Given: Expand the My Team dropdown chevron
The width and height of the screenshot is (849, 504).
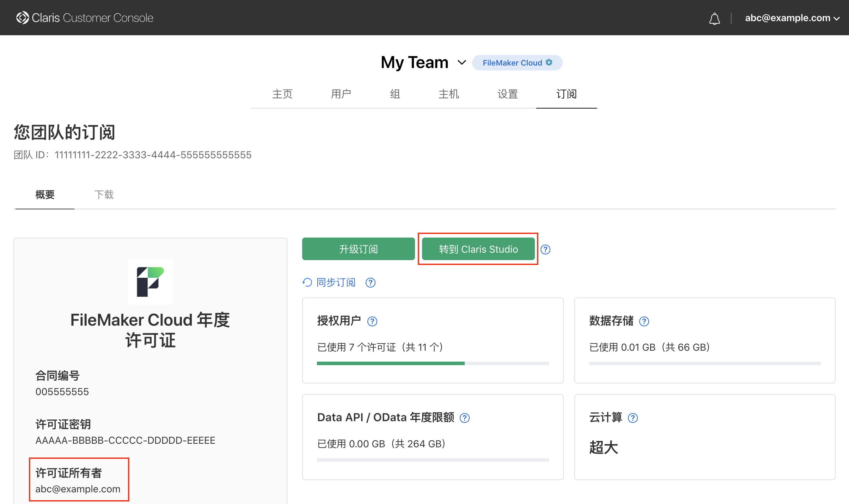Looking at the screenshot, I should pyautogui.click(x=462, y=63).
